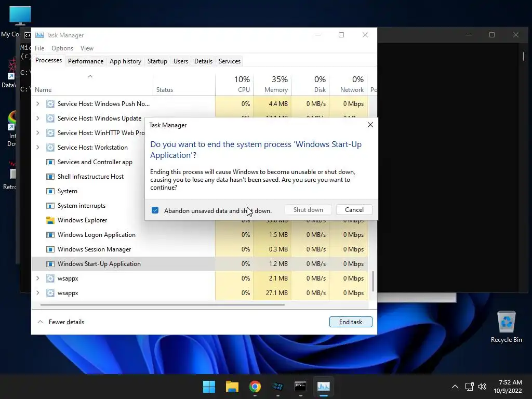
Task: Check Abandon unsaved data and shut down
Action: (x=155, y=210)
